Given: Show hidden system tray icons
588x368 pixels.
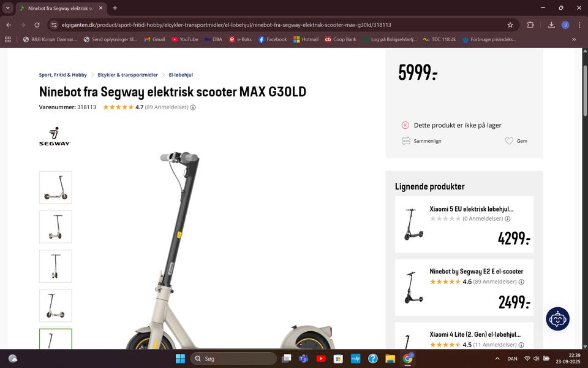Looking at the screenshot, I should coord(497,359).
